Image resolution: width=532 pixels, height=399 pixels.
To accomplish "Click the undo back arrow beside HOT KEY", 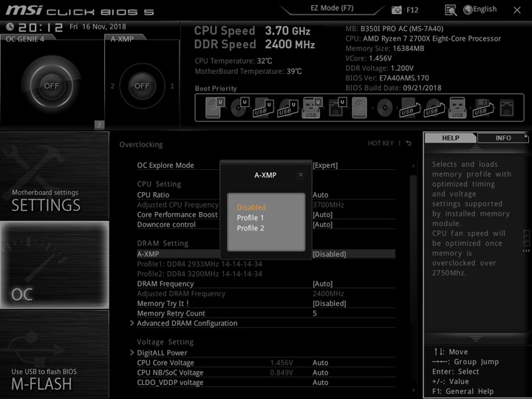I will click(x=409, y=143).
